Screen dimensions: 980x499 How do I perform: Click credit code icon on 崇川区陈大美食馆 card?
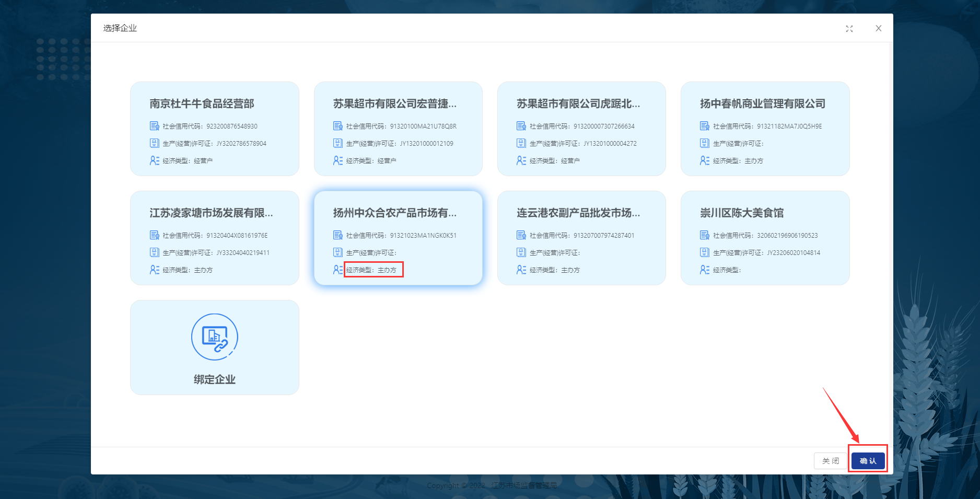[704, 235]
